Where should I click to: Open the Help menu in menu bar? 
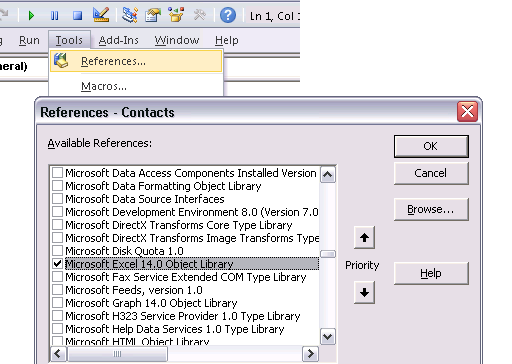pos(227,40)
